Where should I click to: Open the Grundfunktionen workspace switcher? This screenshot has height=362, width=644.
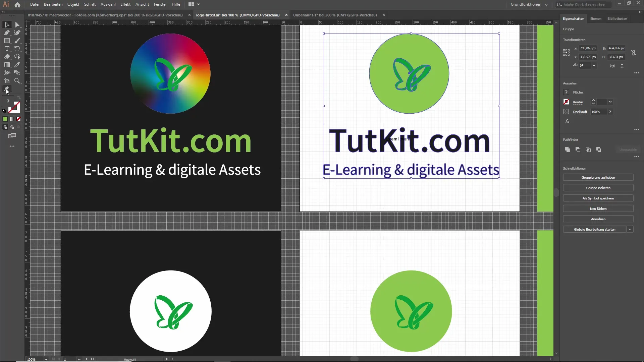coord(529,4)
